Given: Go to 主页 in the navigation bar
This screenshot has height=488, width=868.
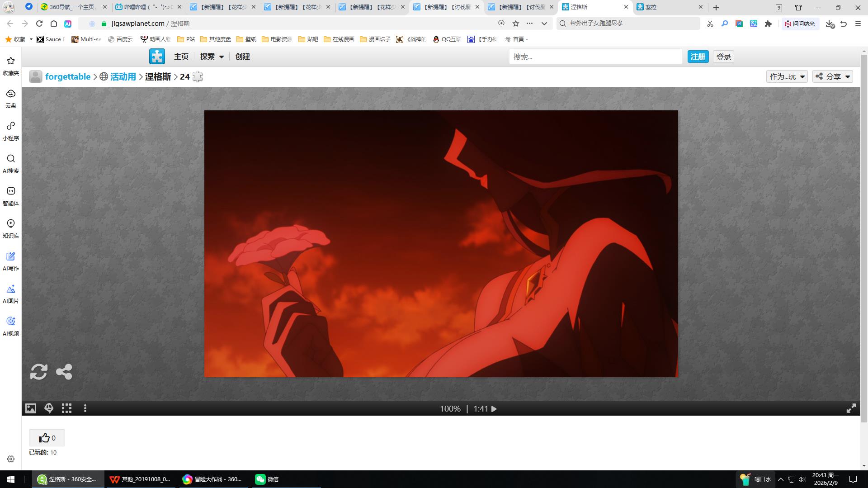Looking at the screenshot, I should [181, 57].
